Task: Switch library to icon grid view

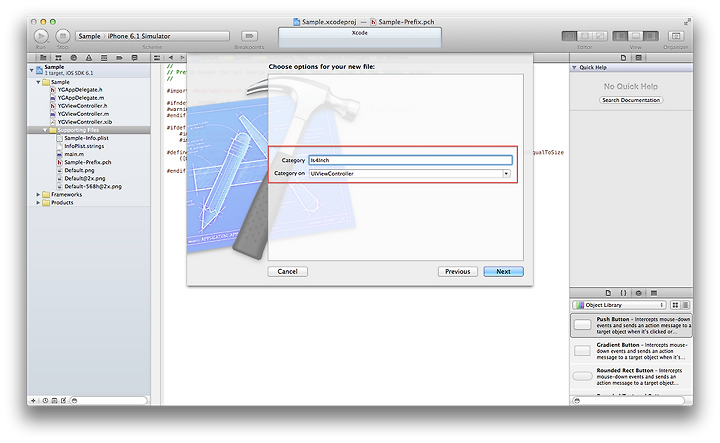Action: click(675, 305)
